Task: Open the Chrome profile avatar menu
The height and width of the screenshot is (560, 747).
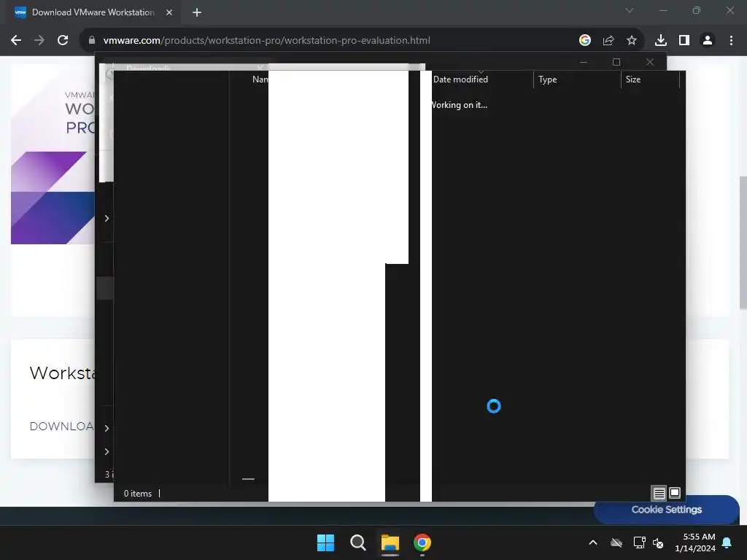Action: (x=708, y=41)
